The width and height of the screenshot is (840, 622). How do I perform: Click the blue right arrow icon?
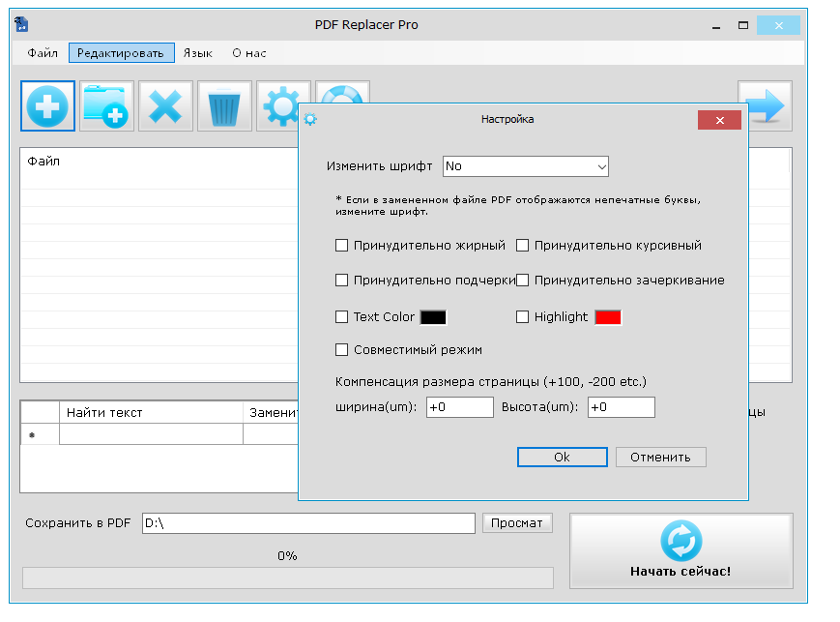765,106
